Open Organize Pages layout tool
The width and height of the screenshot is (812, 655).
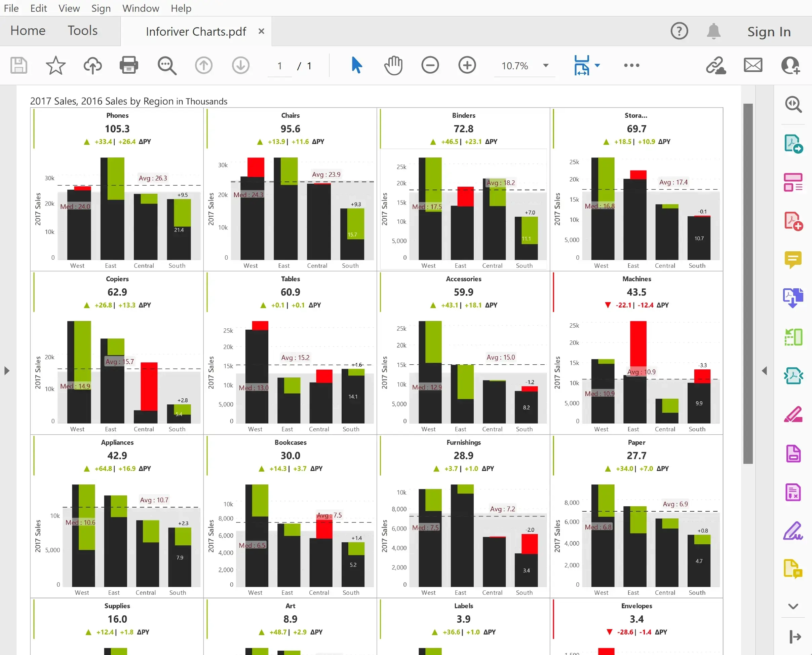793,183
